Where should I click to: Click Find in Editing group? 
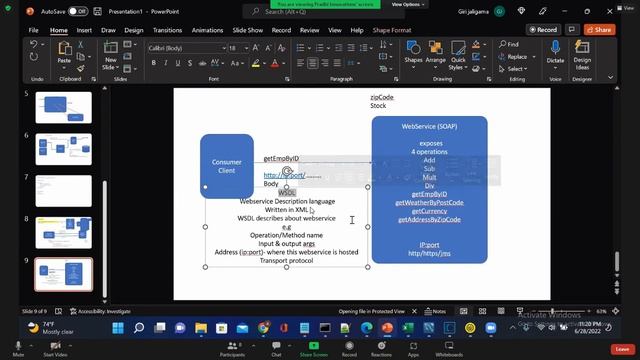point(509,44)
